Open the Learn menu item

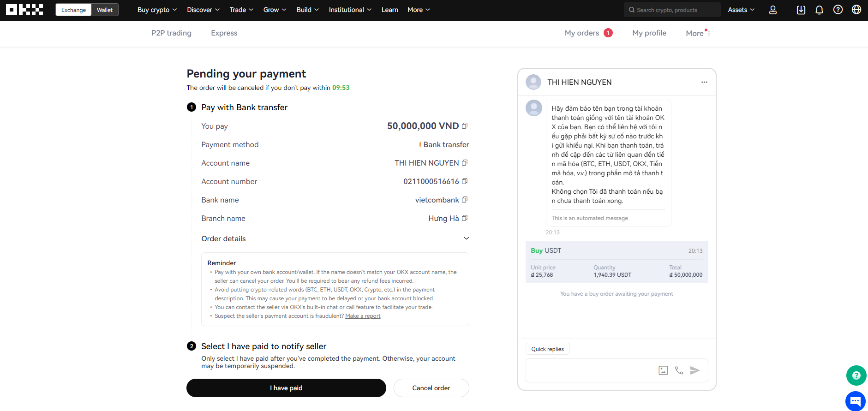389,10
